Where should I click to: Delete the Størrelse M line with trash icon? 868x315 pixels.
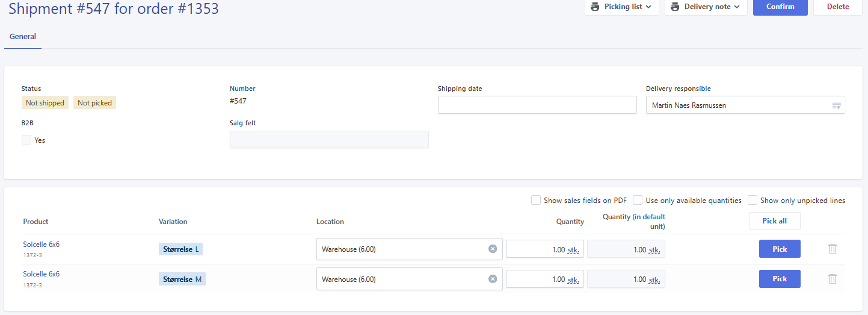coord(833,278)
